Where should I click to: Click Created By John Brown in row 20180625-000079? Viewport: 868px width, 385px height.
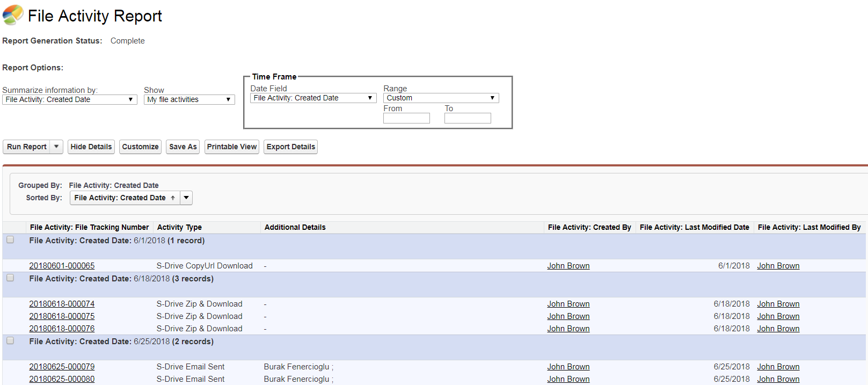[568, 367]
